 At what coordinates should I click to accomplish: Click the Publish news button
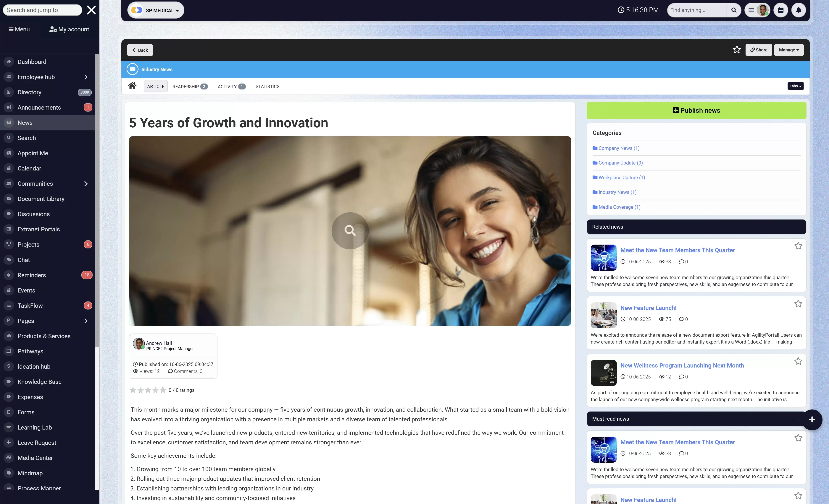[x=696, y=110]
